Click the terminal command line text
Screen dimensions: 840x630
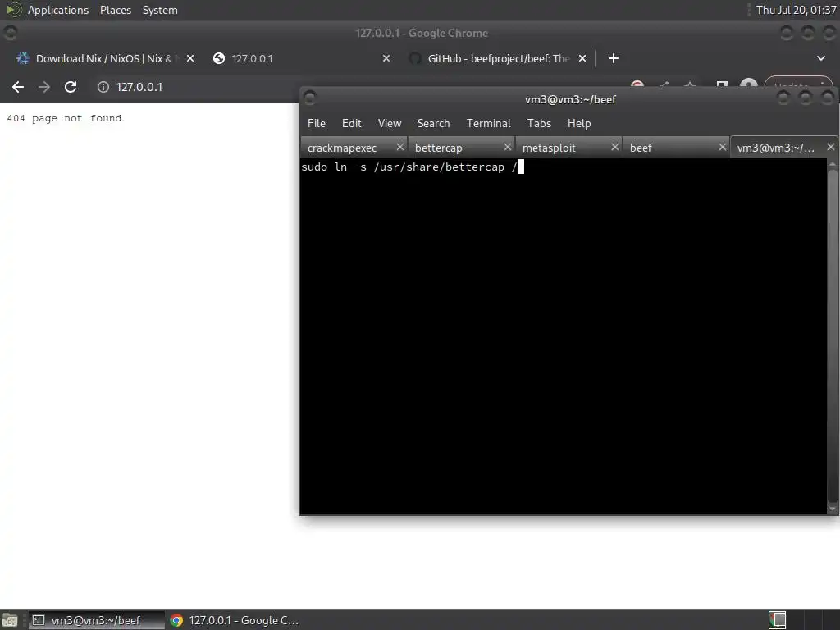click(x=409, y=167)
